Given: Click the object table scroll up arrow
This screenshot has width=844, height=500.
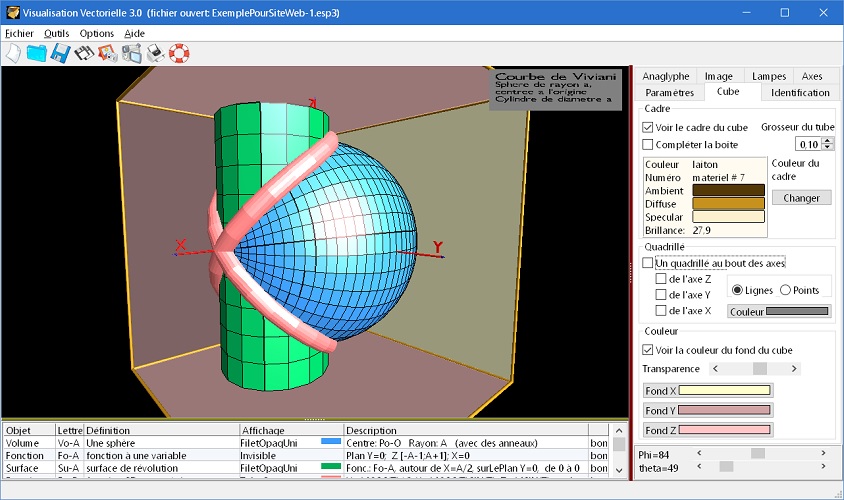Looking at the screenshot, I should [619, 431].
